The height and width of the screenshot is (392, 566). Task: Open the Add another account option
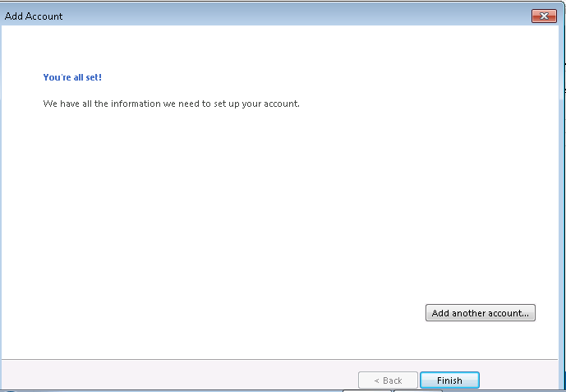click(x=481, y=312)
